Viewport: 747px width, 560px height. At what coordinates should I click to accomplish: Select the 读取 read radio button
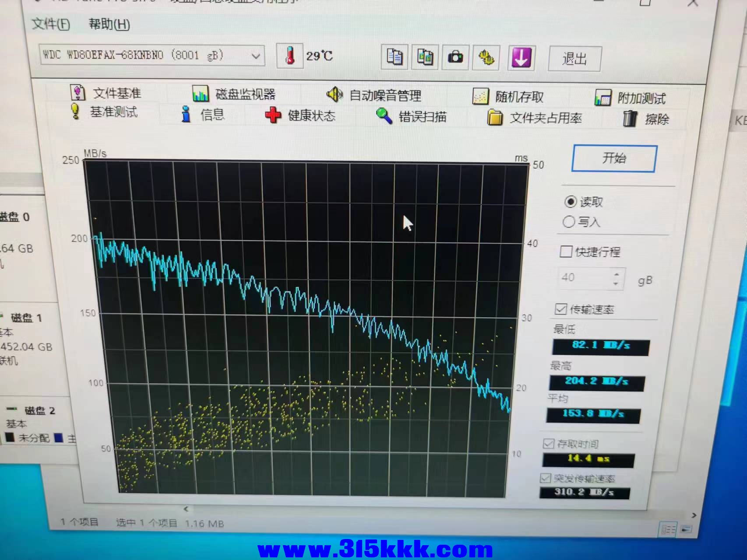click(571, 202)
